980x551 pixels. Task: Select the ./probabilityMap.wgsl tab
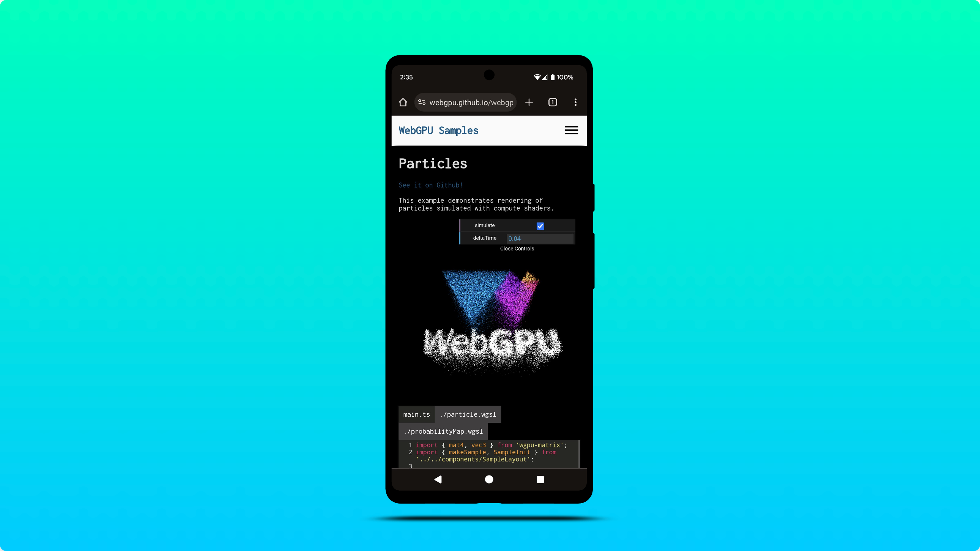point(443,431)
